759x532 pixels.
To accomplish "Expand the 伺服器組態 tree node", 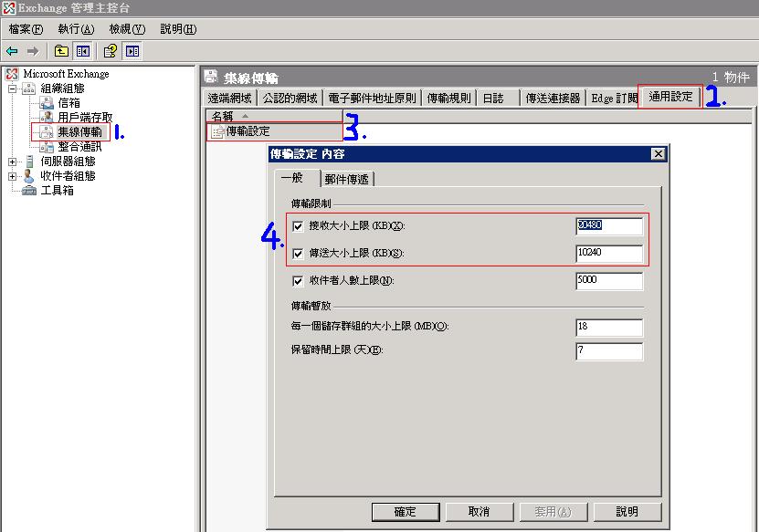I will [13, 162].
